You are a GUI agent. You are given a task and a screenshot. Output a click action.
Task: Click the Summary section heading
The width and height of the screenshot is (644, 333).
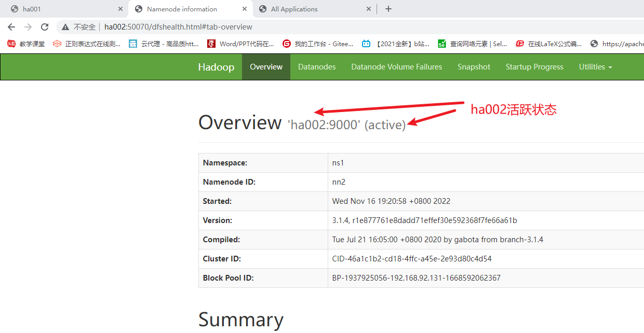pyautogui.click(x=241, y=321)
